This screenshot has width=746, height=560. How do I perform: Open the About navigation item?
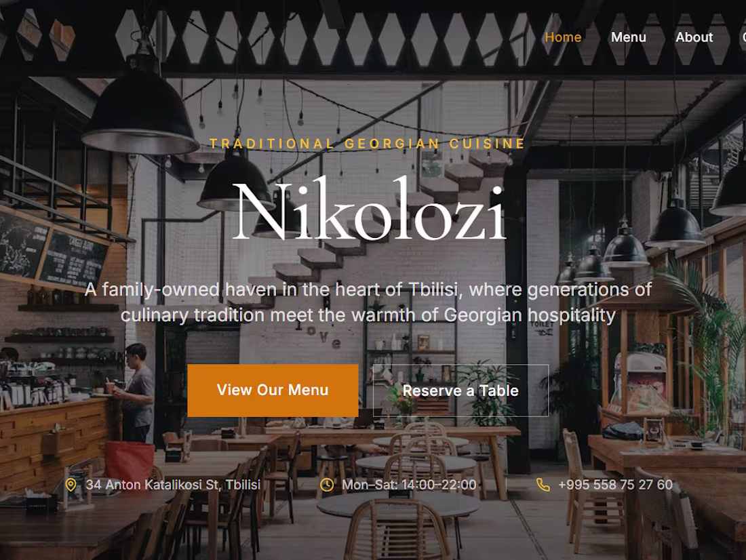point(694,37)
